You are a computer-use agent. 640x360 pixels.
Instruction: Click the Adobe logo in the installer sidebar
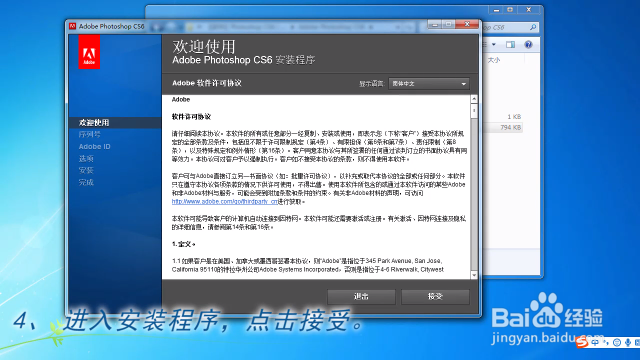(x=89, y=52)
